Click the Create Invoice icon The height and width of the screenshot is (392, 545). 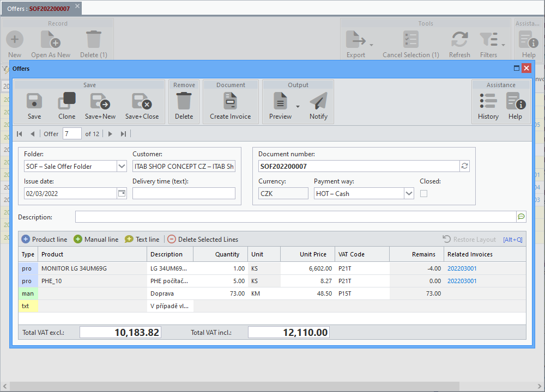pos(230,101)
